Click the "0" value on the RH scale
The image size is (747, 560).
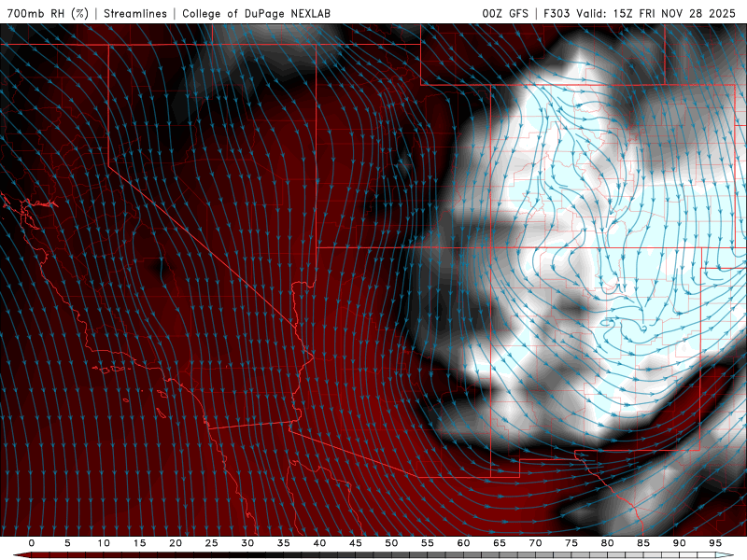[x=32, y=543]
